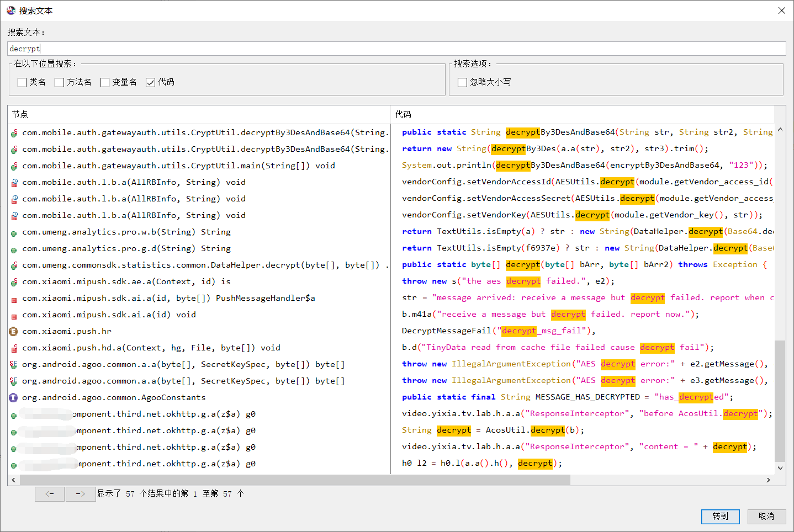Click the green icon next to com.umeng.analytics.pro.w.b

(x=14, y=232)
